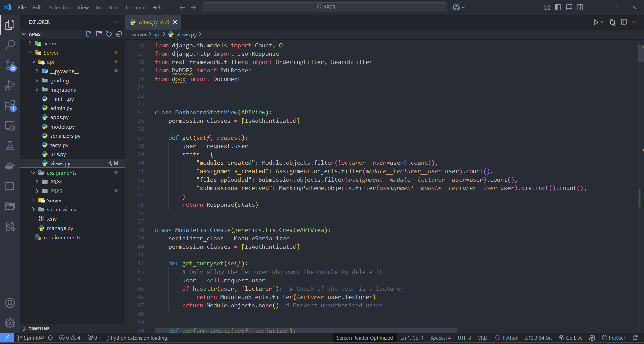Collapse the api folder
The image size is (644, 344).
(x=72, y=62)
